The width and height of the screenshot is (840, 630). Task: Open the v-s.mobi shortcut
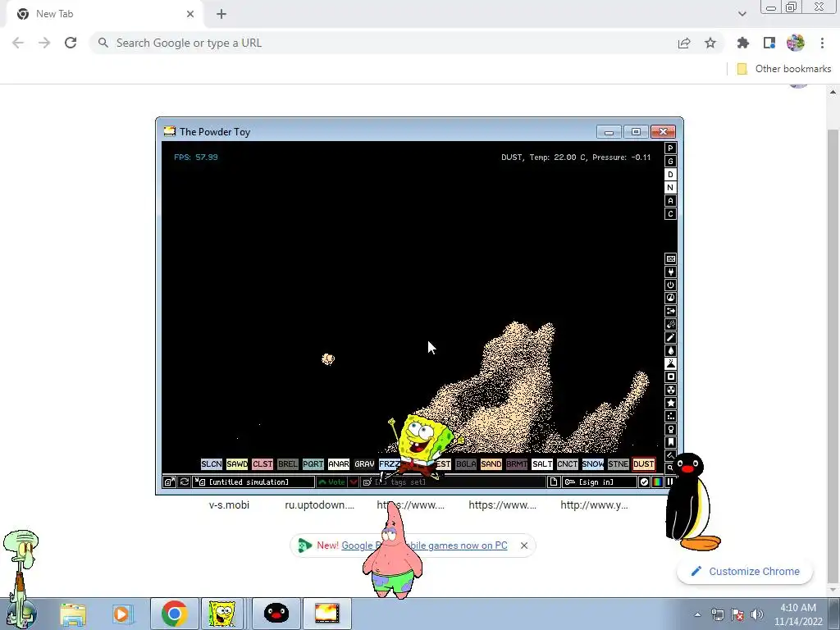(230, 504)
